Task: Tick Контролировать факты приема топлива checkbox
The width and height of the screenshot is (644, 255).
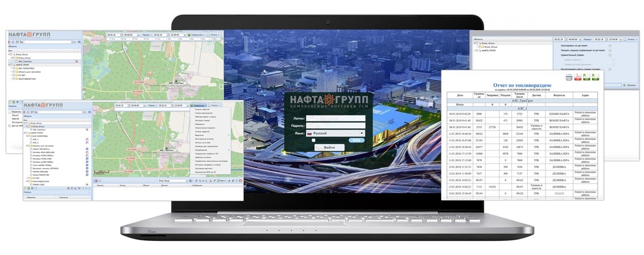Action: tap(610, 69)
